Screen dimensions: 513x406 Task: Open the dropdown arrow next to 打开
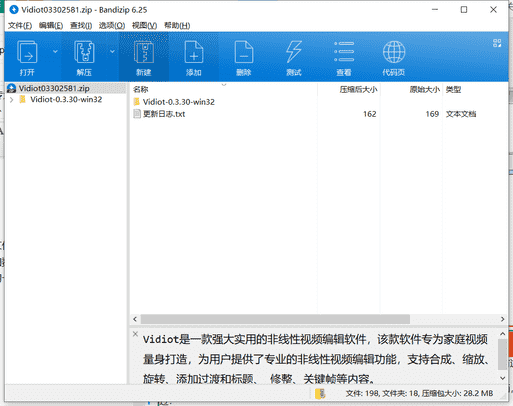tap(55, 51)
